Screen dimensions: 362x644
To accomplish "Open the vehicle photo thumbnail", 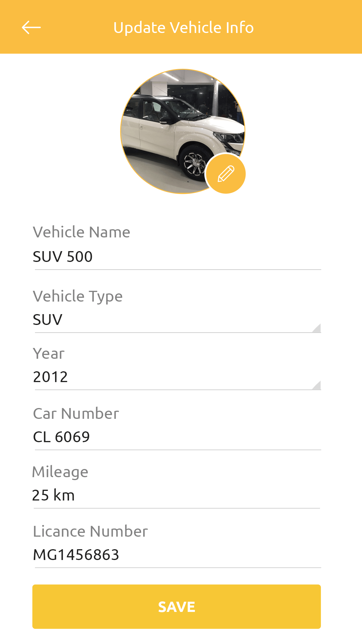I will tap(183, 131).
